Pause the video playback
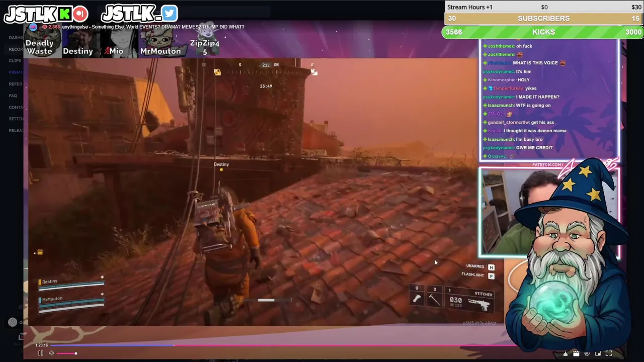This screenshot has height=362, width=644. [x=41, y=353]
